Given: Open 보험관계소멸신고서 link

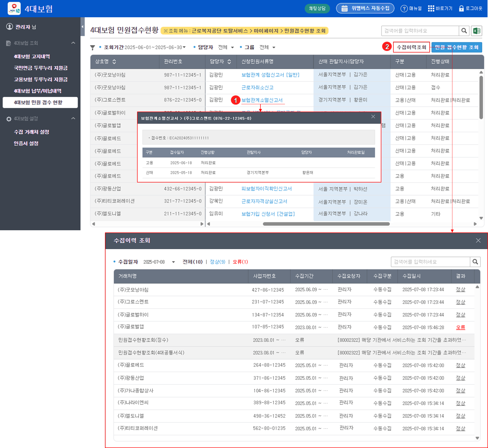Looking at the screenshot, I should tap(262, 100).
